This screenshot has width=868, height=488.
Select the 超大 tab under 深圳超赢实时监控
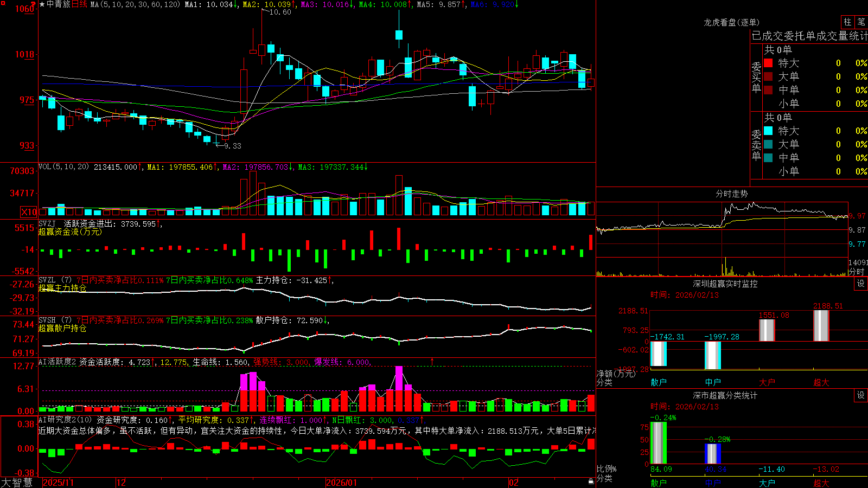pyautogui.click(x=821, y=382)
